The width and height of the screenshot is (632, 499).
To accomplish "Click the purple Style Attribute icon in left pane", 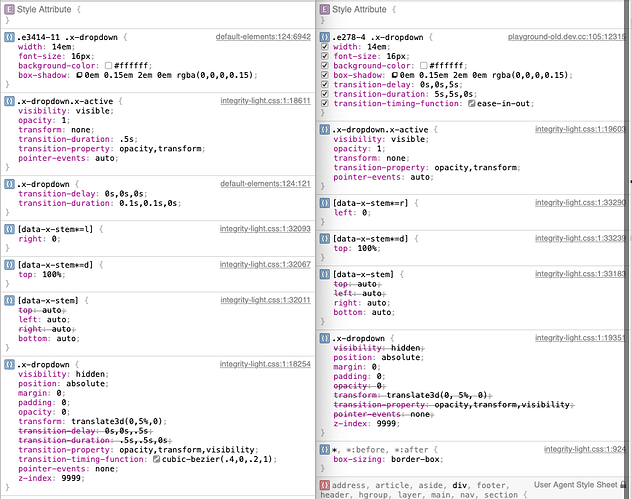I will (9, 9).
